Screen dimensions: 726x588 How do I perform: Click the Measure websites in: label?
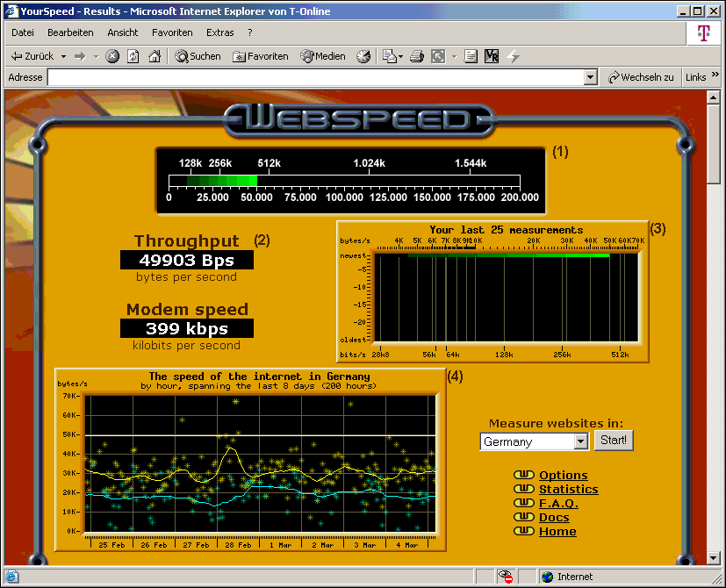pyautogui.click(x=556, y=423)
